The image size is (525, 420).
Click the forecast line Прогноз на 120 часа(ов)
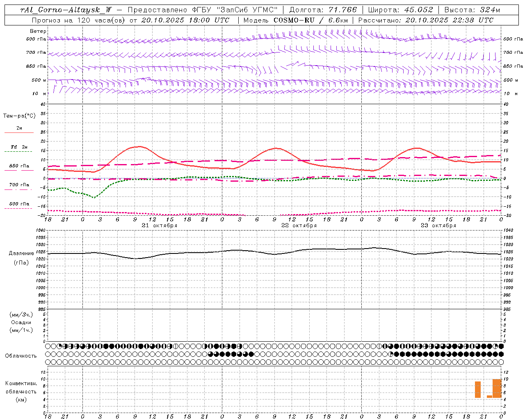coord(79,20)
